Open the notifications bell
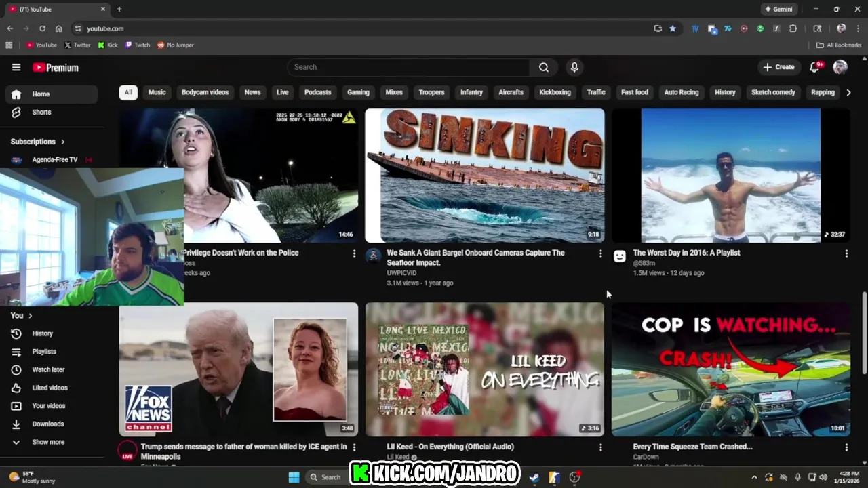 point(815,66)
